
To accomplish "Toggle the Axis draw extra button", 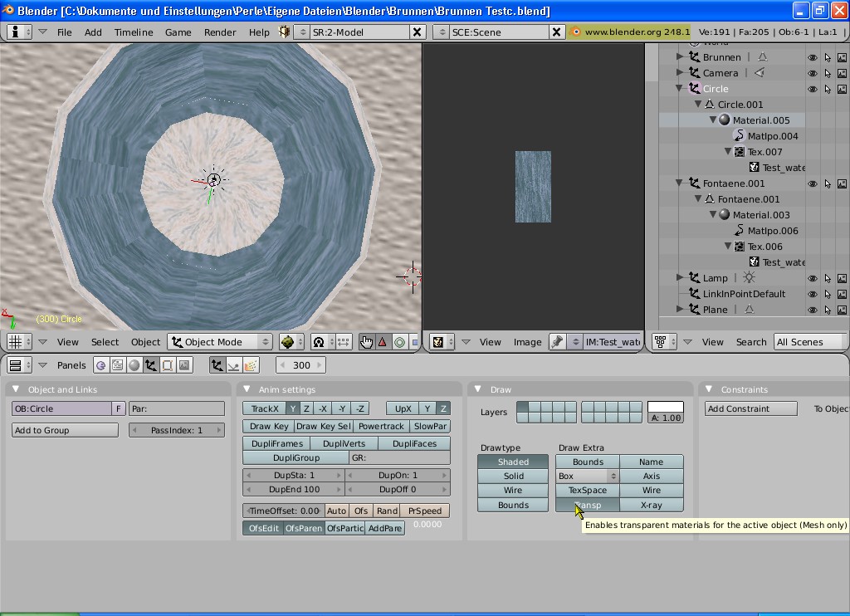I will point(651,476).
